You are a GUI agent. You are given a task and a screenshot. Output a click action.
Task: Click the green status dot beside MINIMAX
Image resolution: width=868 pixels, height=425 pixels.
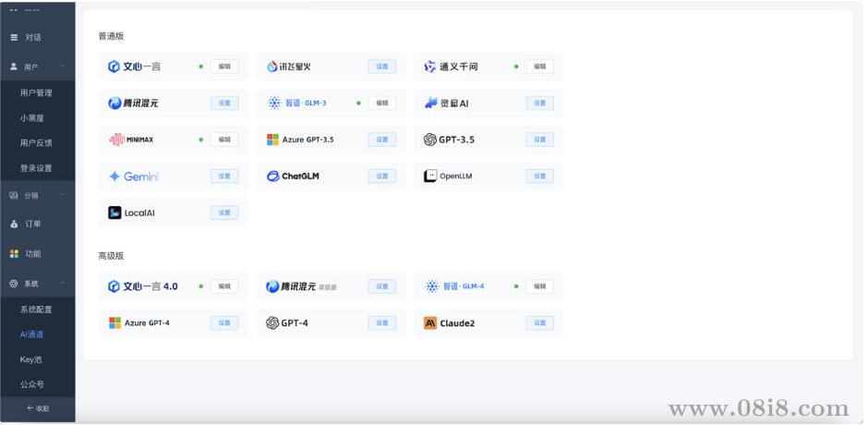tap(201, 140)
